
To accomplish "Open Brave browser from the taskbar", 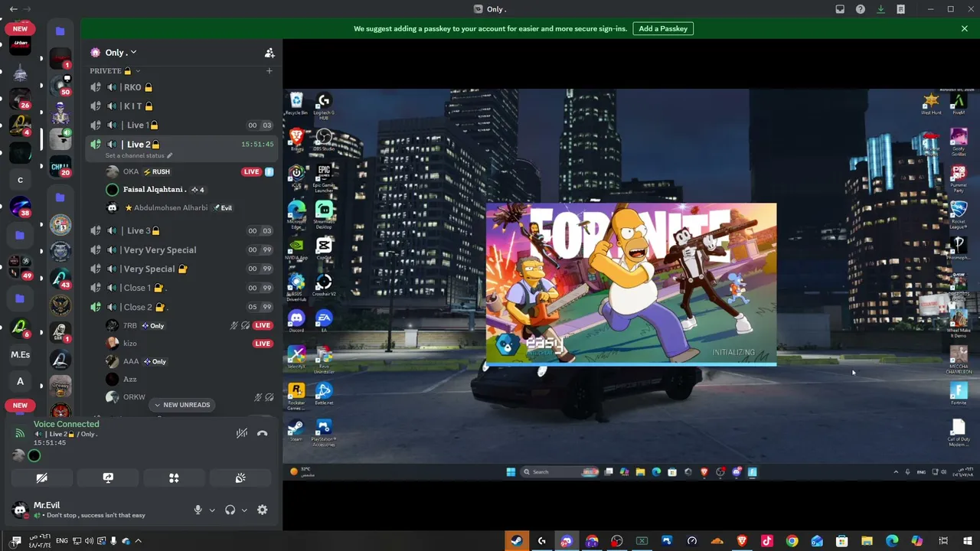I will pos(742,541).
